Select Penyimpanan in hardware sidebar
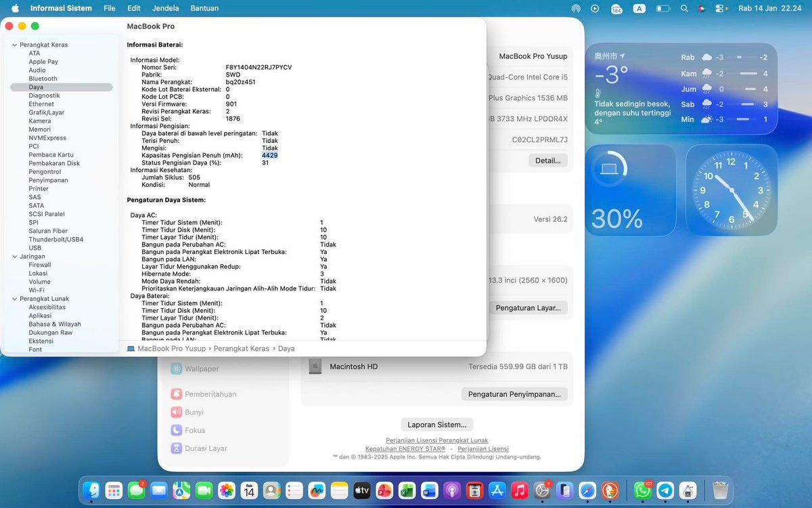This screenshot has width=812, height=508. click(x=48, y=180)
